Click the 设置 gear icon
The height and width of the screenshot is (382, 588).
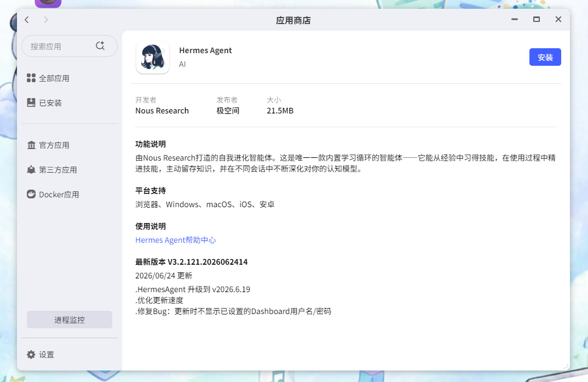coord(31,354)
